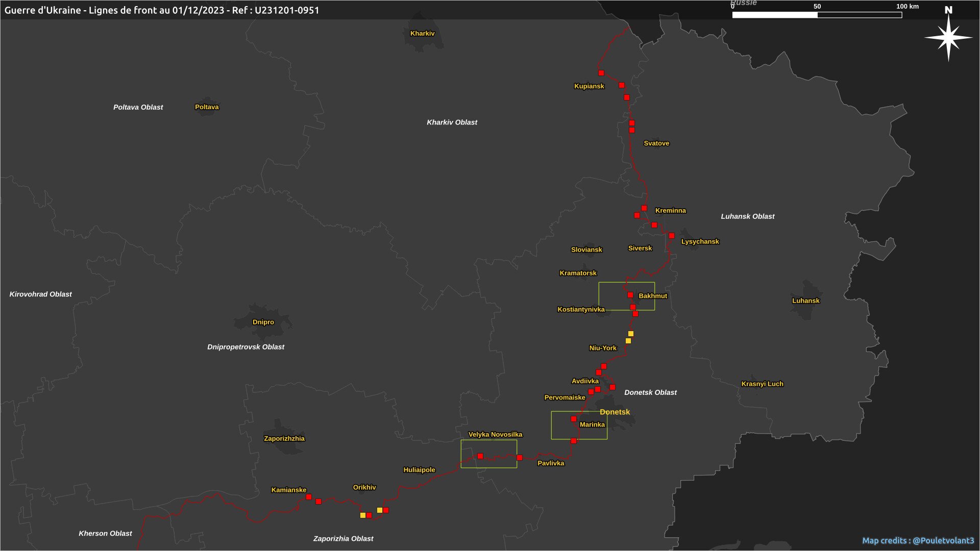Screen dimensions: 980x551
Task: Click the Dnipro city label
Action: click(x=263, y=322)
